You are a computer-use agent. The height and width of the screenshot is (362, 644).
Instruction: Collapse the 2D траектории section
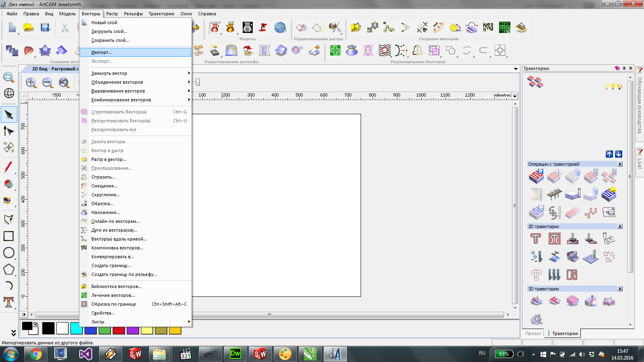620,226
